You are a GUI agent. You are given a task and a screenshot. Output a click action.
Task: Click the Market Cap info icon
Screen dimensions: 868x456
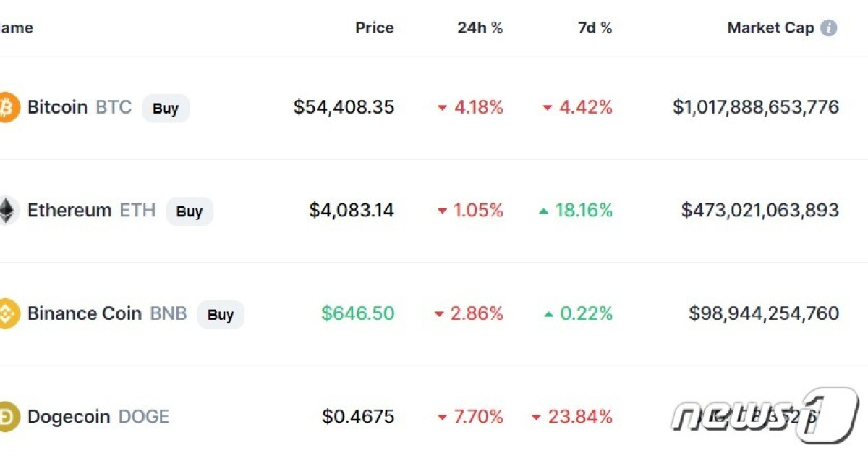(x=829, y=28)
